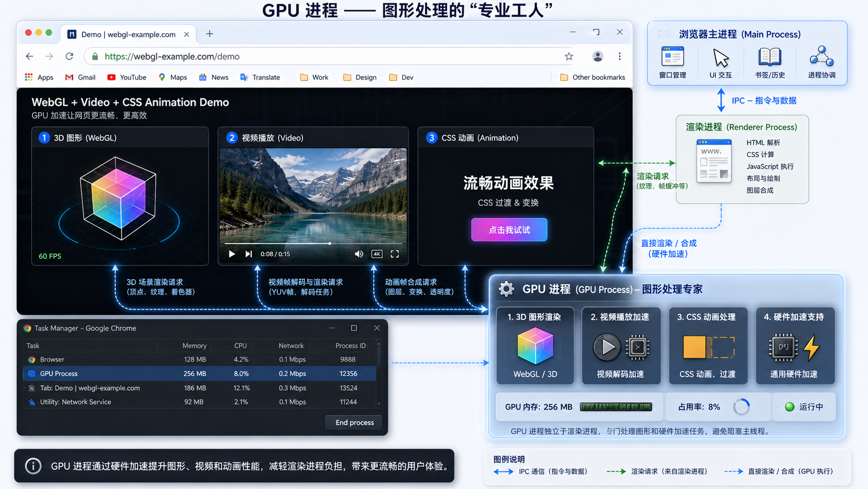This screenshot has width=868, height=489.
Task: Click the renderer process www page icon
Action: pos(714,161)
